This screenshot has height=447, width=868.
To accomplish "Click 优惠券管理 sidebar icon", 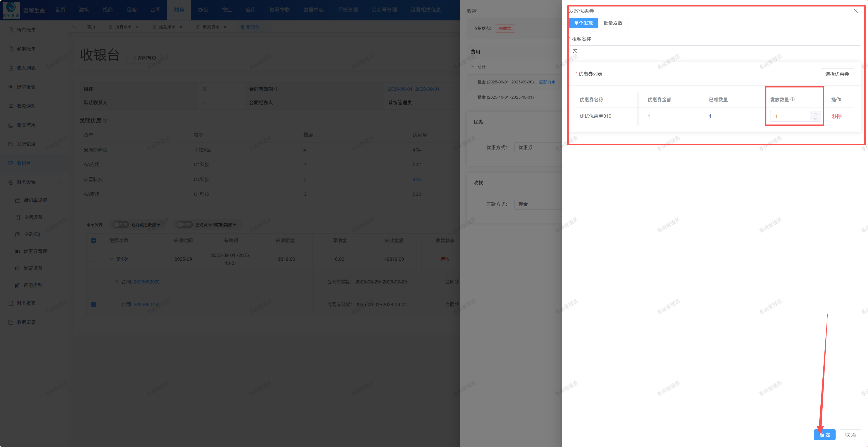I will point(17,252).
